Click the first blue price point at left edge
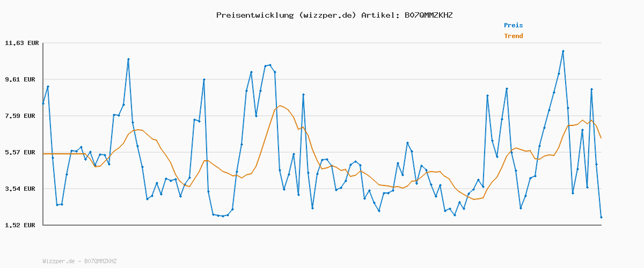Image resolution: width=644 pixels, height=268 pixels. [43, 103]
